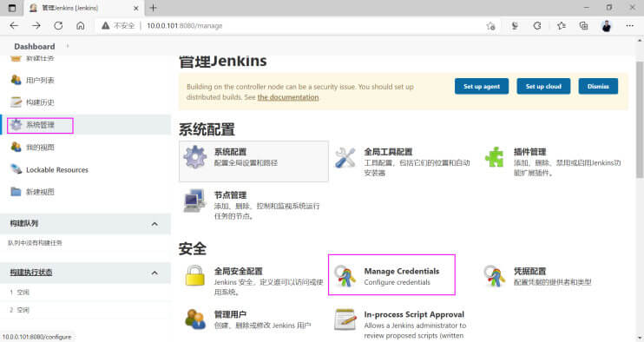
Task: Click the 用户列表 people icon in sidebar
Action: (x=16, y=80)
